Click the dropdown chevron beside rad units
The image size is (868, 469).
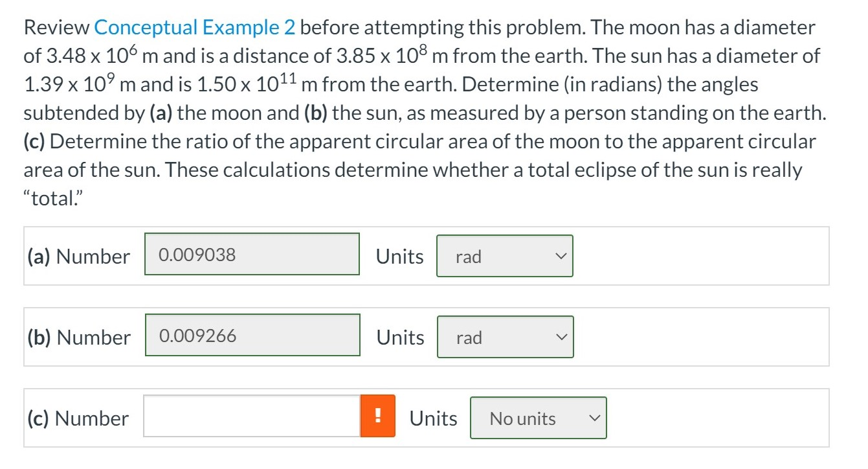pos(562,256)
